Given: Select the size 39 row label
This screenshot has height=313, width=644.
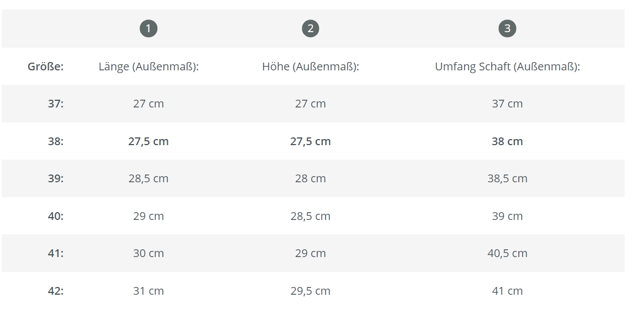Looking at the screenshot, I should (55, 178).
